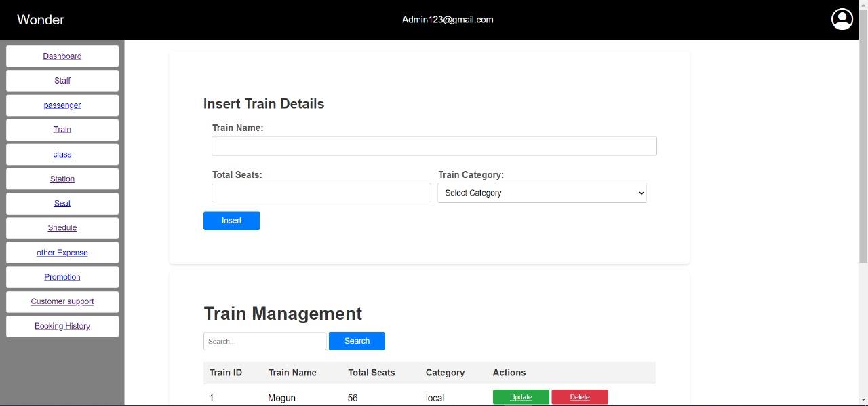
Task: Click the Actions column header
Action: [509, 373]
